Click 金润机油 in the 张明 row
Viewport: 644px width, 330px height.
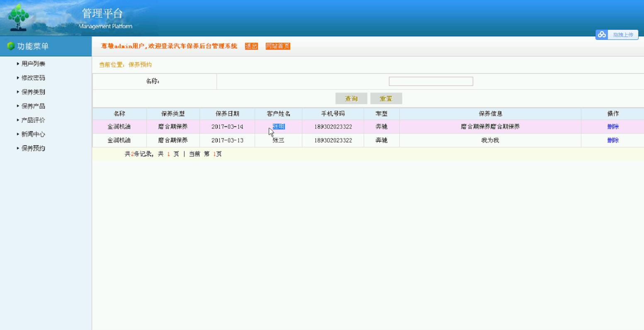pos(119,127)
